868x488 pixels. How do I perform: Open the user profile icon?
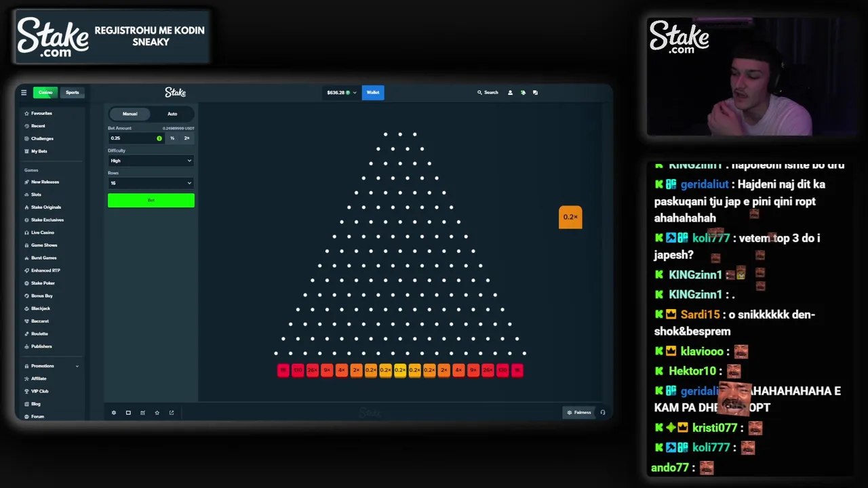coord(510,92)
